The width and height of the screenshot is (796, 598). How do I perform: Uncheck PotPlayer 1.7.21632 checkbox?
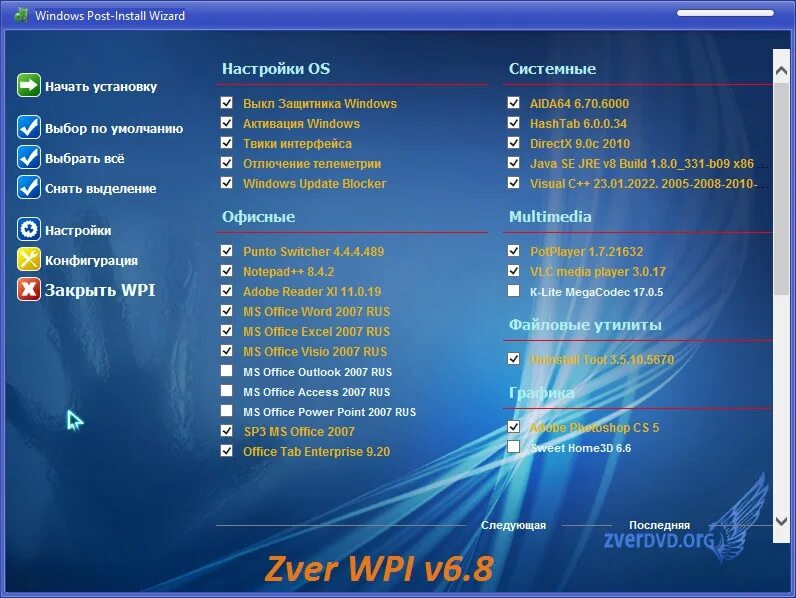[x=513, y=251]
